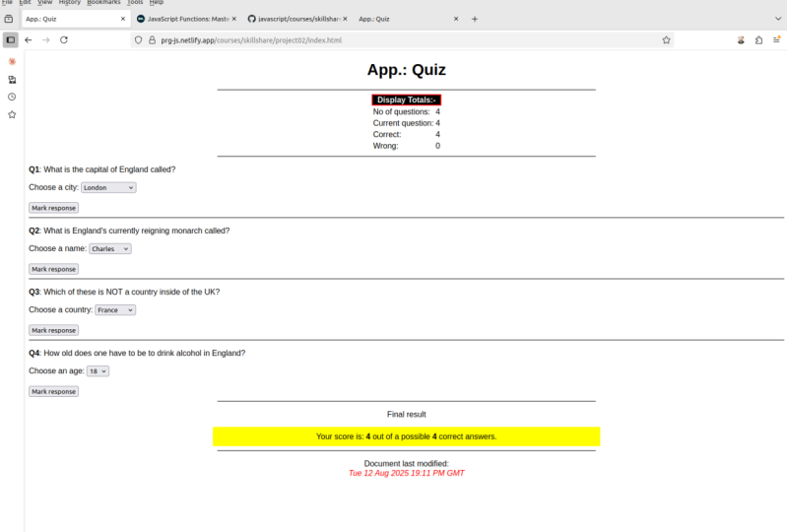Open a new tab with plus
Image resolution: width=787 pixels, height=532 pixels.
[x=475, y=19]
